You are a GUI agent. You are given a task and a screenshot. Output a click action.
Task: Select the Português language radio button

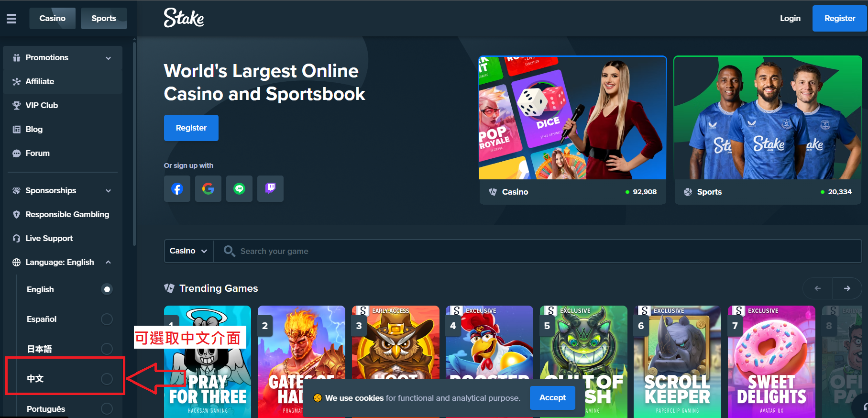tap(107, 409)
